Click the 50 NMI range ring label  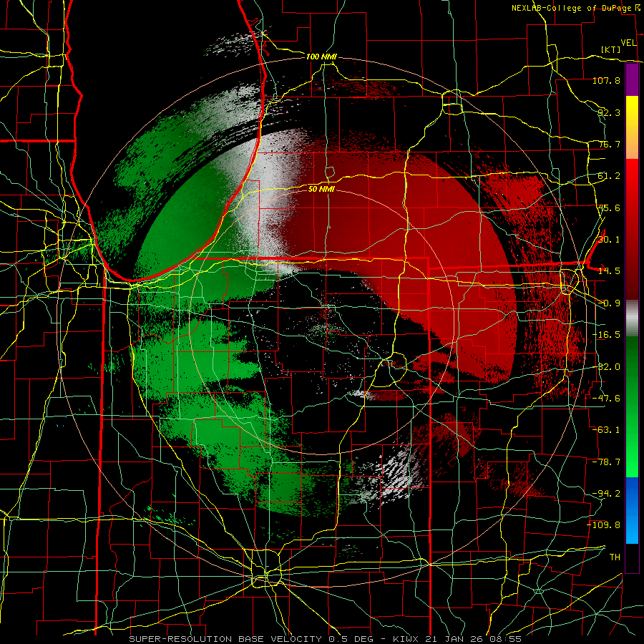[x=321, y=189]
